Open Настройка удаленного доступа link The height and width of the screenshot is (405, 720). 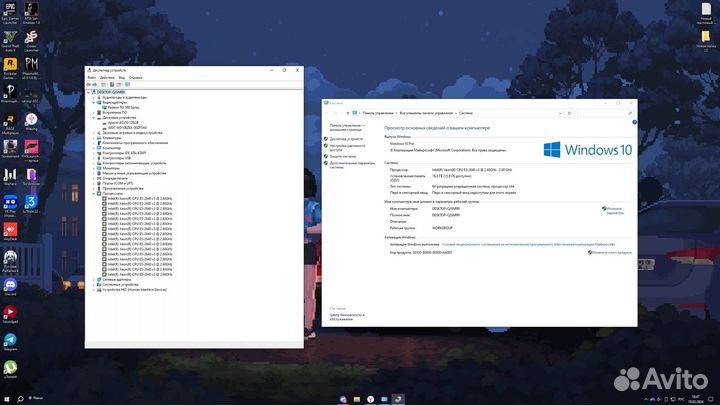click(347, 147)
